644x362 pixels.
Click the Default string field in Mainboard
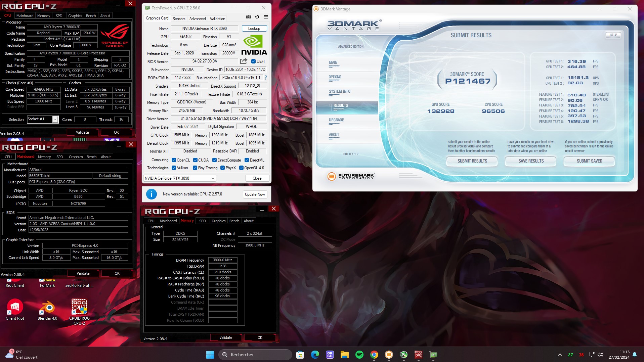[x=110, y=176]
